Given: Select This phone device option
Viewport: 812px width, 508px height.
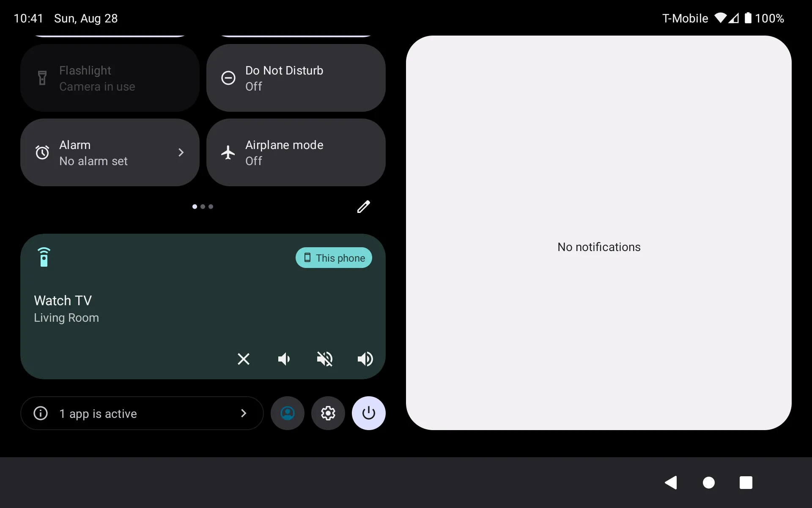Looking at the screenshot, I should tap(335, 257).
